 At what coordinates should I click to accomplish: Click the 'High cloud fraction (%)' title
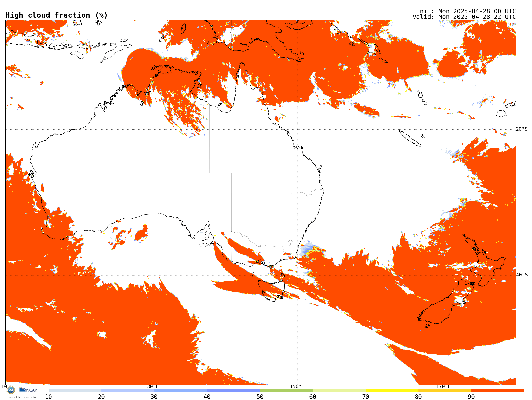point(57,15)
